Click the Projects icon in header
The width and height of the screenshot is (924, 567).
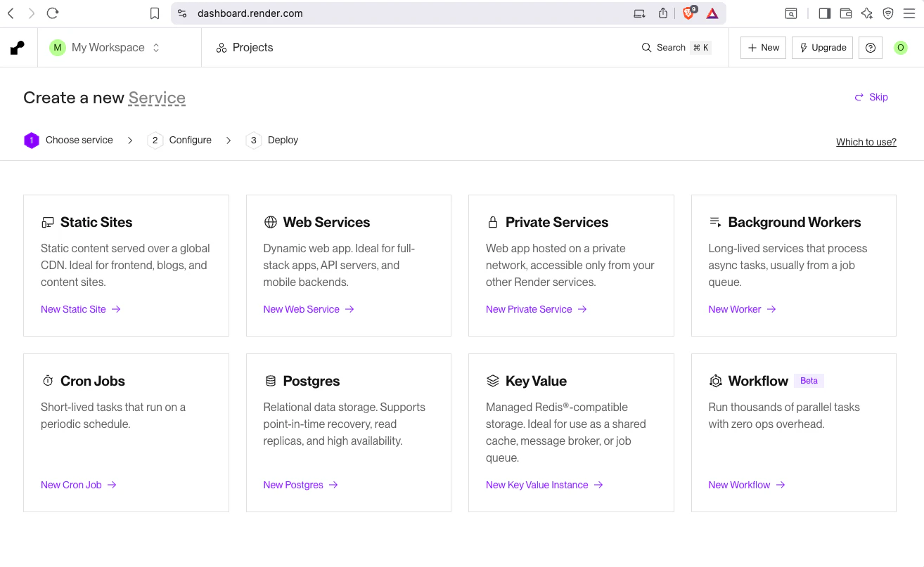pyautogui.click(x=222, y=48)
